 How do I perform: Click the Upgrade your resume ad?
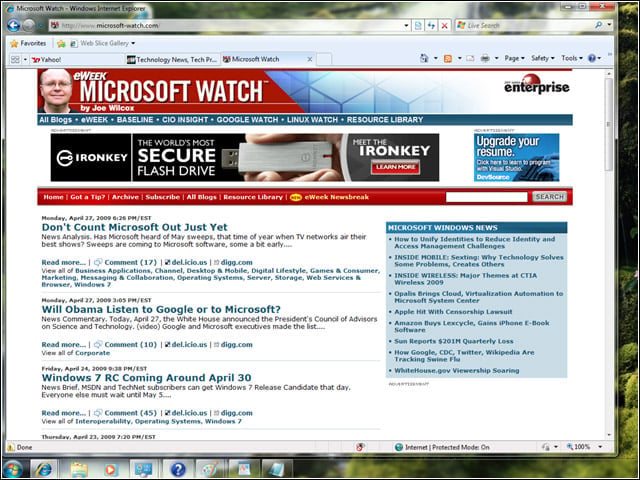pyautogui.click(x=516, y=158)
